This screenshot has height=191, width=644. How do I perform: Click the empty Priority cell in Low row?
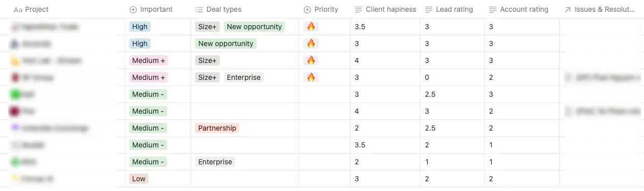[325, 179]
